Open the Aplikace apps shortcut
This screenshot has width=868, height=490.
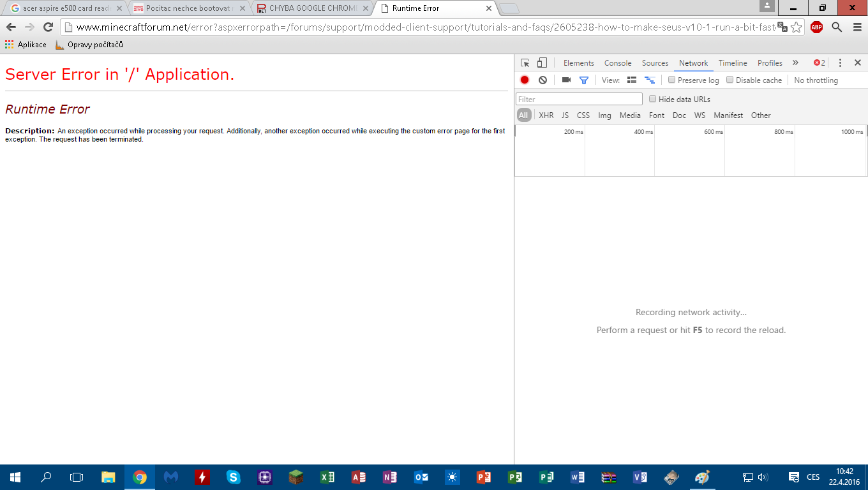26,45
